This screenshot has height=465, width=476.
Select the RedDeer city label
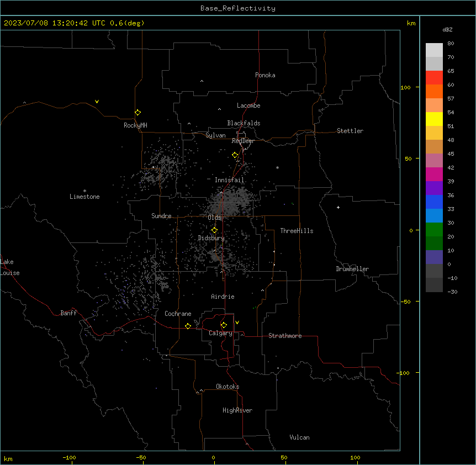point(243,141)
